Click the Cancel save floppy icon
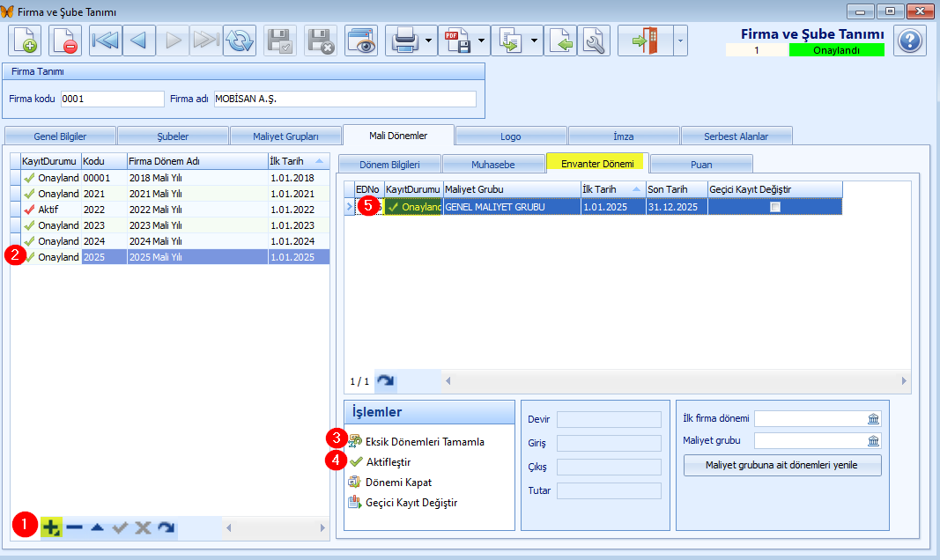940x560 pixels. (x=321, y=41)
